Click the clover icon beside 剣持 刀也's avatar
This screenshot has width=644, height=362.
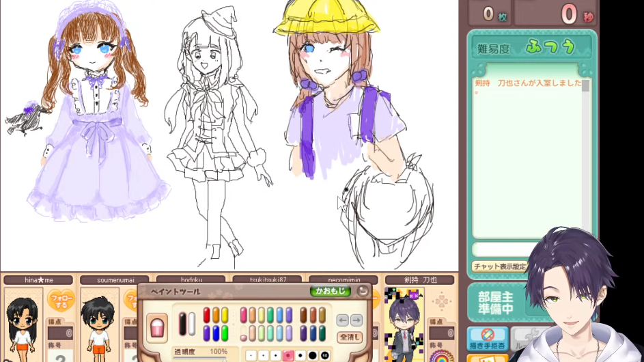tap(442, 302)
